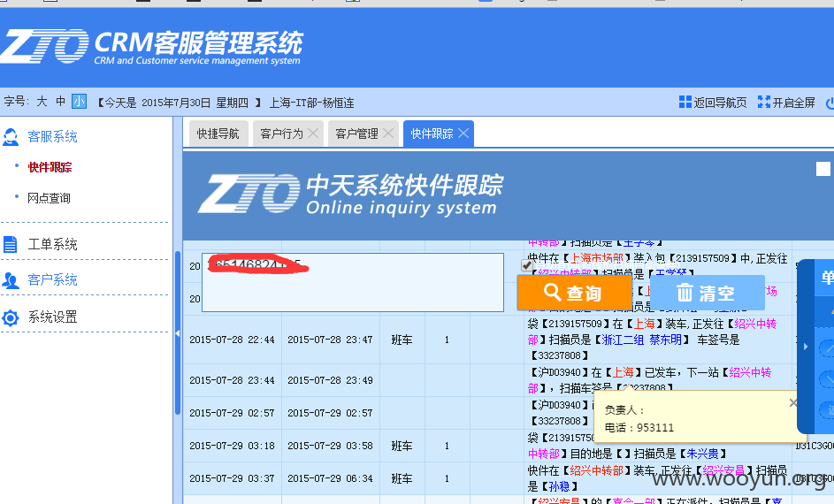Select the 2015-07-29 03:58 time cell
This screenshot has height=504, width=834.
330,446
